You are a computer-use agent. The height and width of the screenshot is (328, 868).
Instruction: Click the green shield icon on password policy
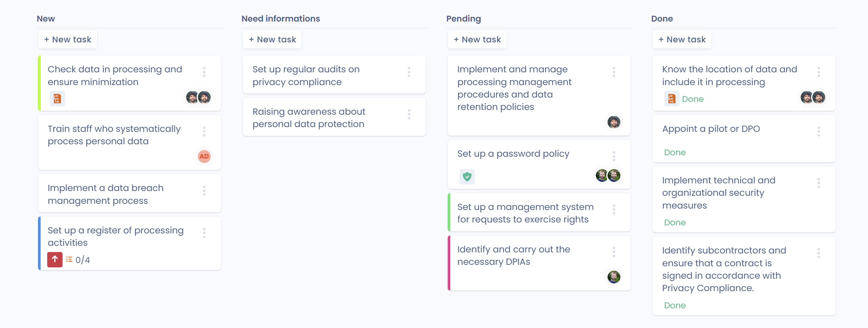[x=467, y=177]
